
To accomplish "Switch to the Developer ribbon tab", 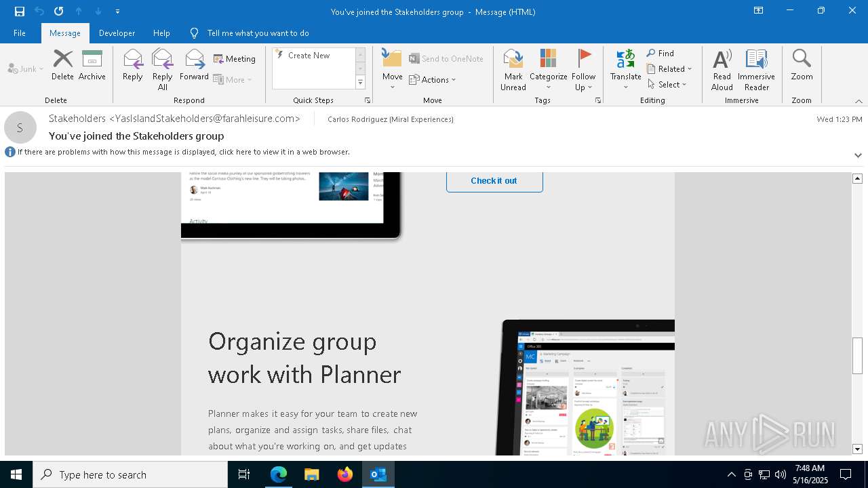I will [117, 33].
